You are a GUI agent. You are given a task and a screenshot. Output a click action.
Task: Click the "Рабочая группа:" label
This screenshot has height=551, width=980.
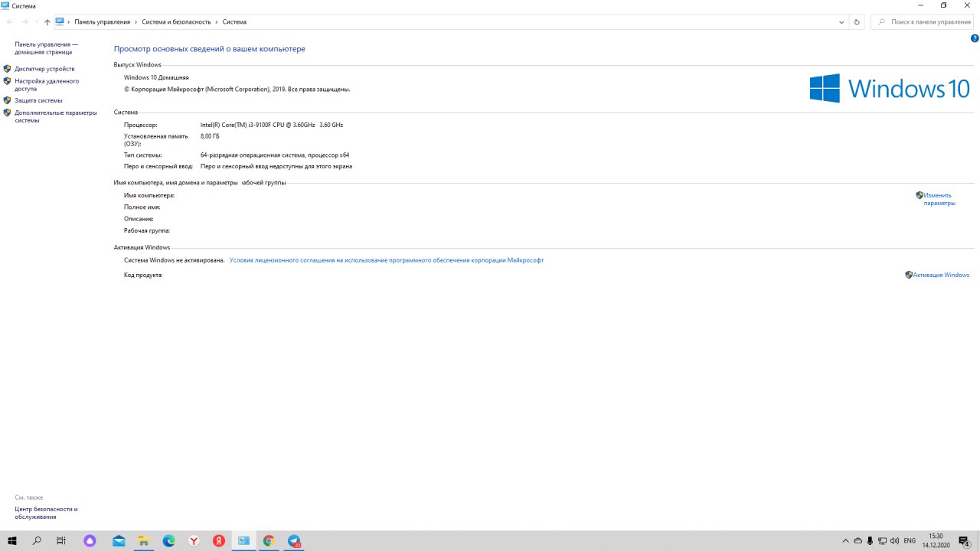click(x=147, y=230)
